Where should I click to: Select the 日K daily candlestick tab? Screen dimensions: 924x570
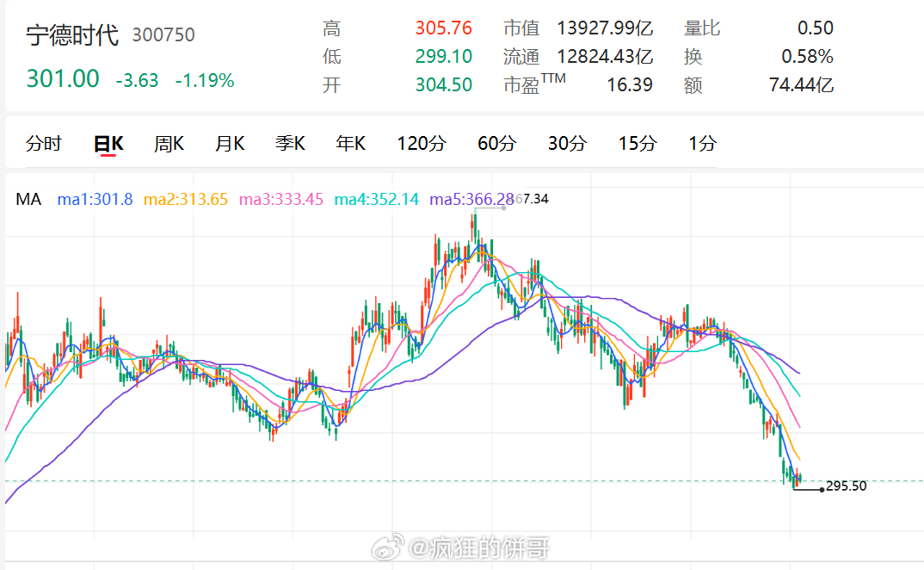108,144
